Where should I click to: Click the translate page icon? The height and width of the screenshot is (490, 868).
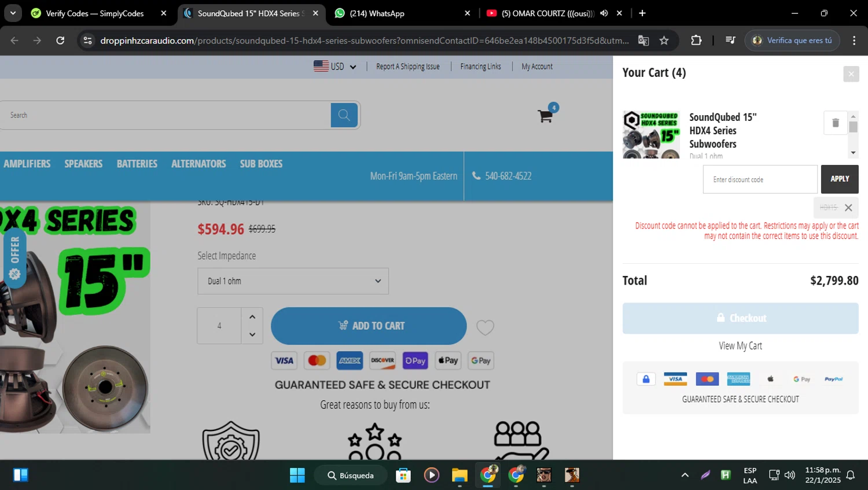coord(643,40)
